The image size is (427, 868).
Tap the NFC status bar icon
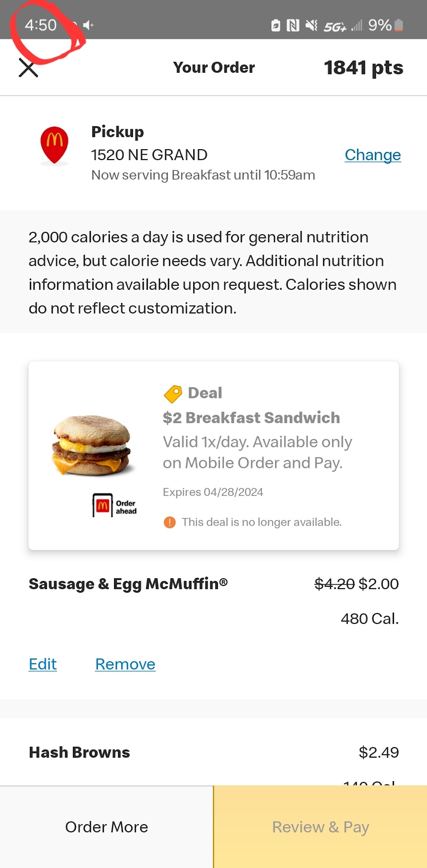(293, 25)
